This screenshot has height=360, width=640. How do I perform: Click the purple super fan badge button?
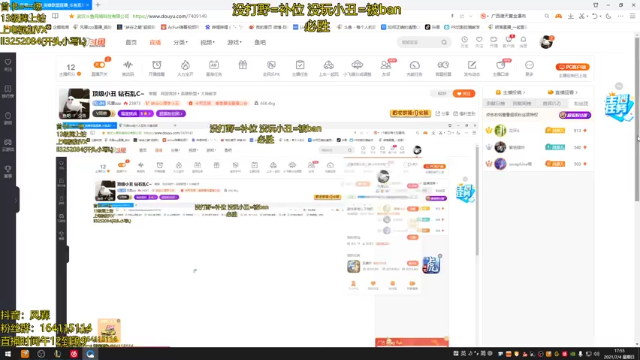click(x=575, y=115)
